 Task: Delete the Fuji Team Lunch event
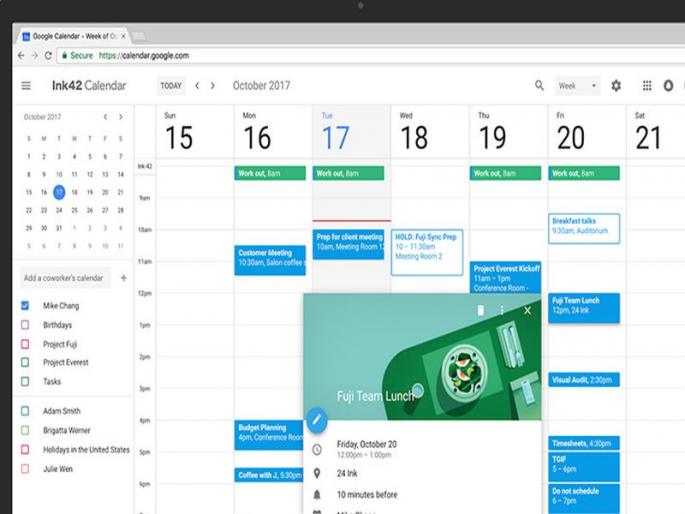pyautogui.click(x=481, y=310)
